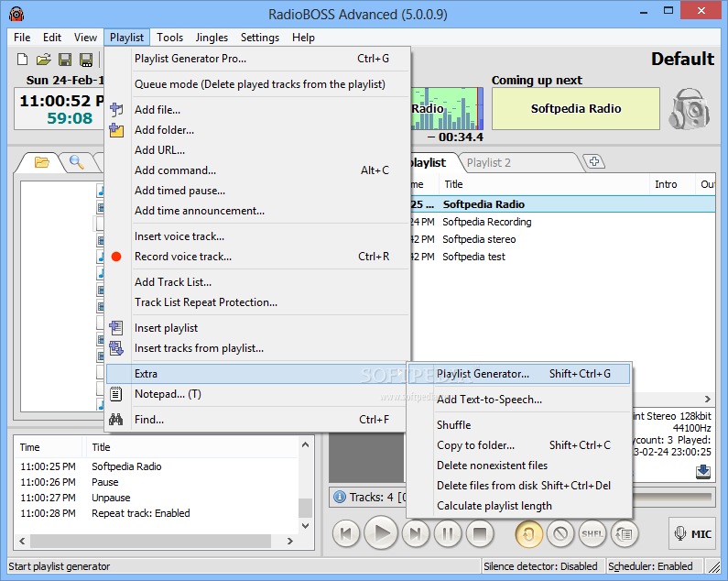Viewport: 728px width, 581px height.
Task: Click the headphones logo icon
Action: (689, 109)
